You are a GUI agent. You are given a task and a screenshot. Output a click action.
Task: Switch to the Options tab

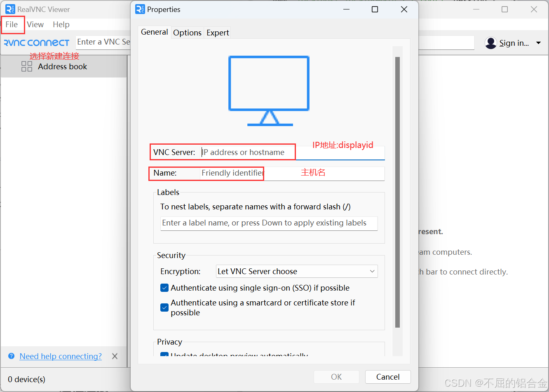click(188, 33)
